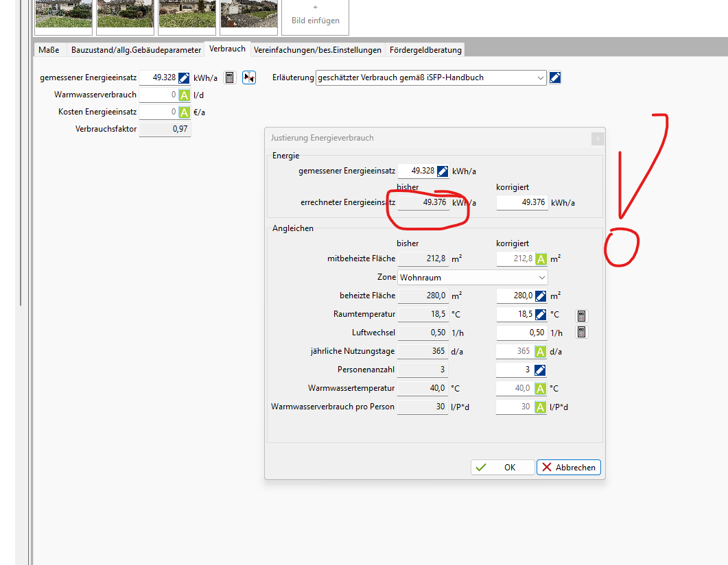Open the Fördergeldberatung tab
The width and height of the screenshot is (728, 565).
pyautogui.click(x=425, y=50)
